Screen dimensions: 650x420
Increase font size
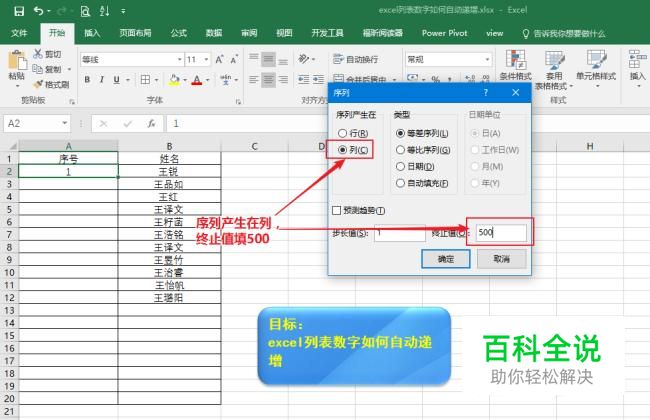219,60
